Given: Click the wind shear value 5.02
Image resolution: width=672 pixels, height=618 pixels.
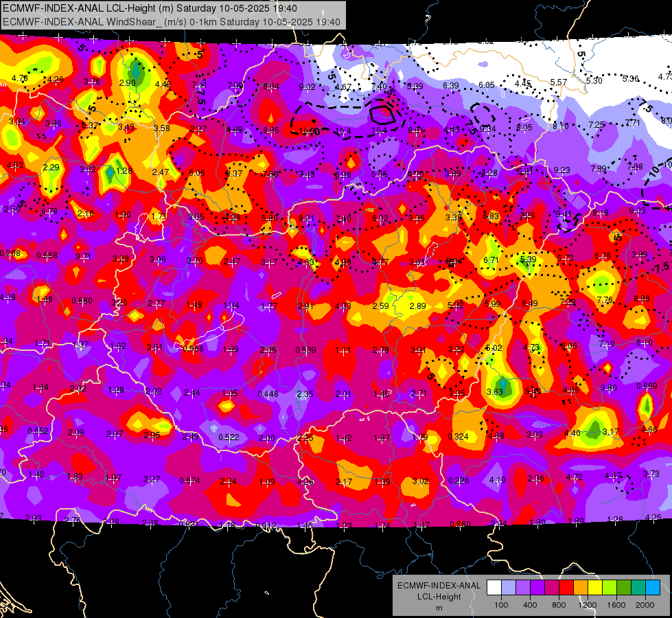Looking at the screenshot, I should click(x=494, y=347).
